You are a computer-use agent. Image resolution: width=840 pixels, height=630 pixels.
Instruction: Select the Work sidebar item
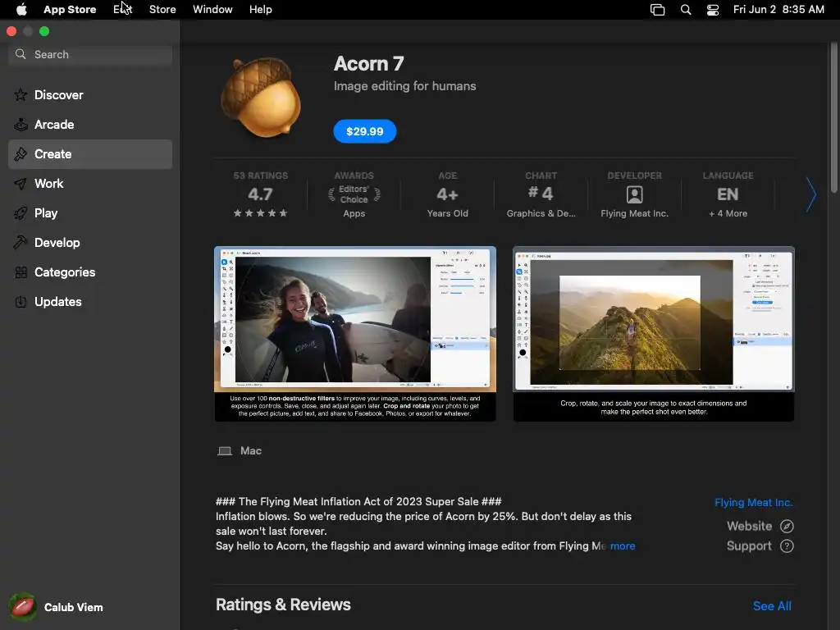pyautogui.click(x=90, y=184)
